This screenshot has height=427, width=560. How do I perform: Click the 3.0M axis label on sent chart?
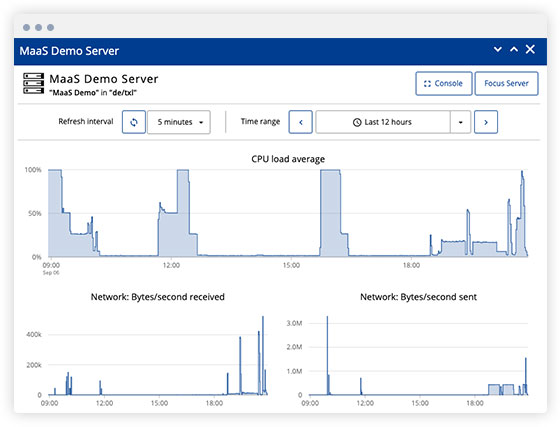click(x=294, y=323)
